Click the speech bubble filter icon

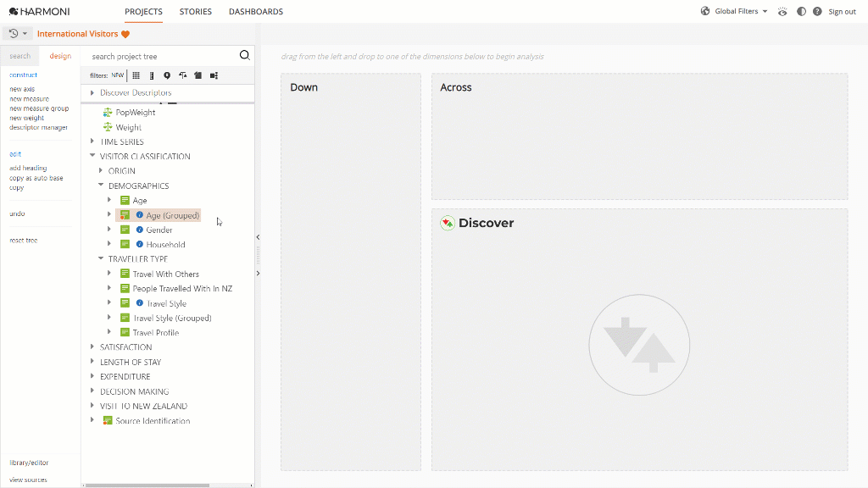coord(167,75)
